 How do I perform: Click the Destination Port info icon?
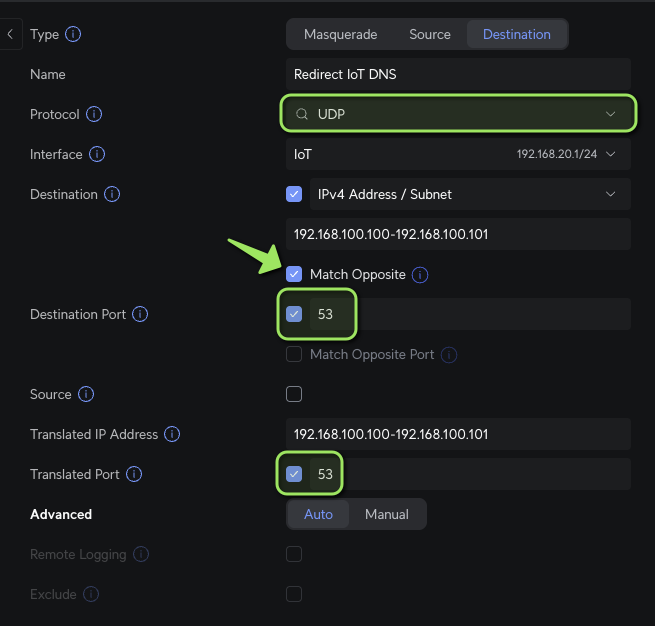tap(140, 314)
